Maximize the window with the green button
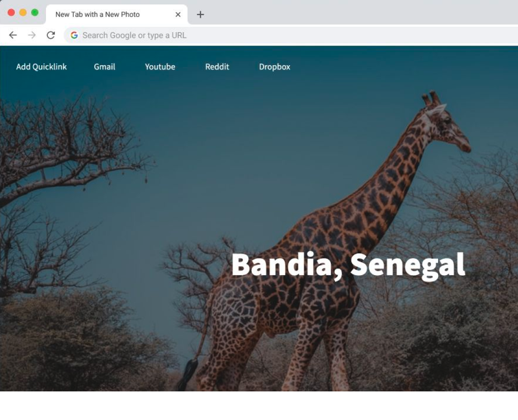Screen dimensions: 518x420 35,13
